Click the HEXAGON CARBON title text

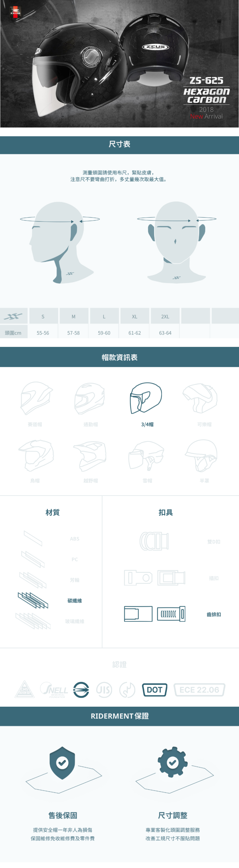(x=206, y=95)
